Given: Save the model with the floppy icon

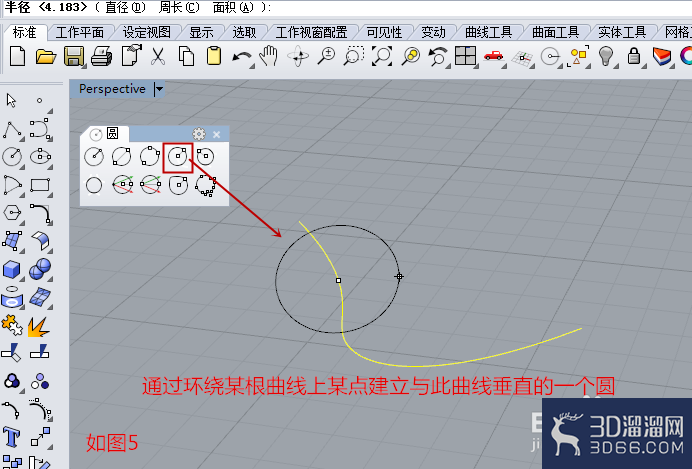Looking at the screenshot, I should click(74, 56).
